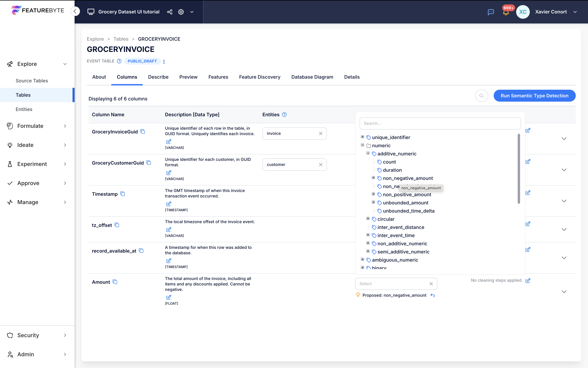Expand the unbounded_amount node
Image resolution: width=588 pixels, height=368 pixels.
(x=373, y=202)
